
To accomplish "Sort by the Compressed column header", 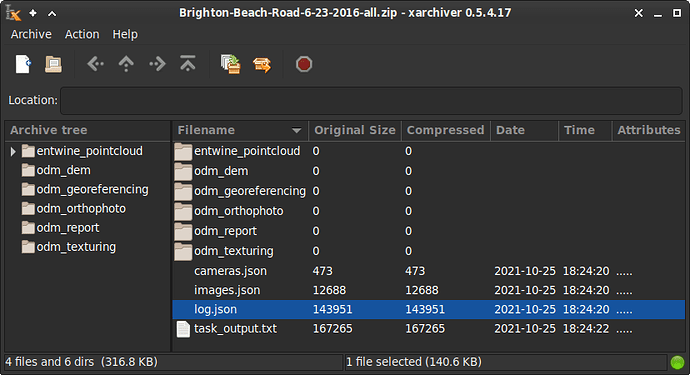I will (x=445, y=130).
